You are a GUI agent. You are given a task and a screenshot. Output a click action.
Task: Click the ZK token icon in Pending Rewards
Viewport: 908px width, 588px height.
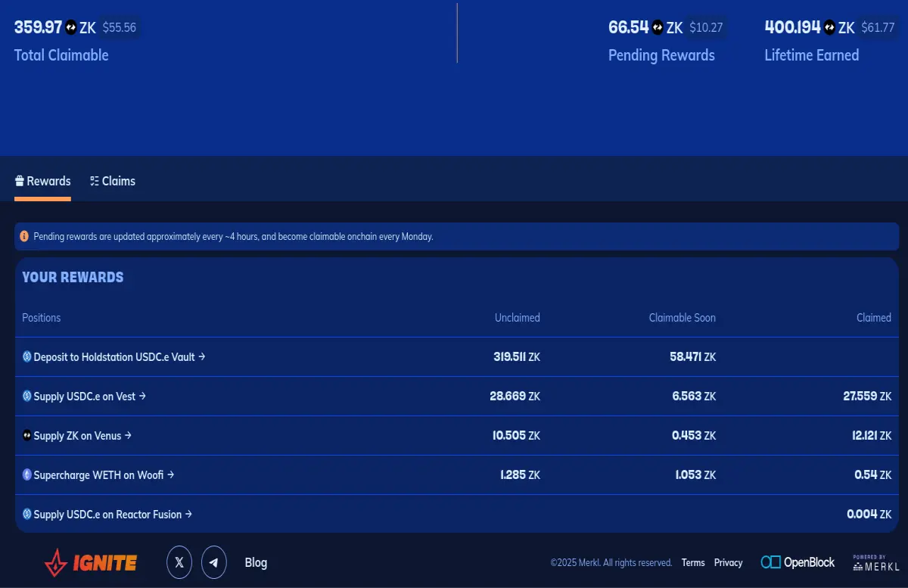point(658,28)
